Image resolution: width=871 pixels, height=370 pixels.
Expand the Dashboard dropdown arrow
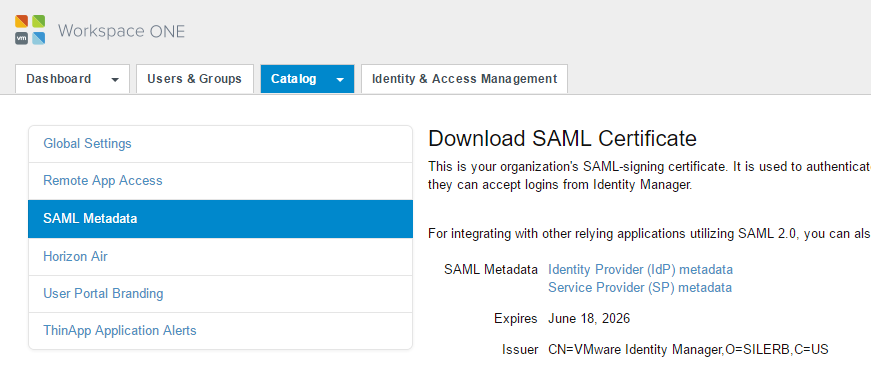115,79
